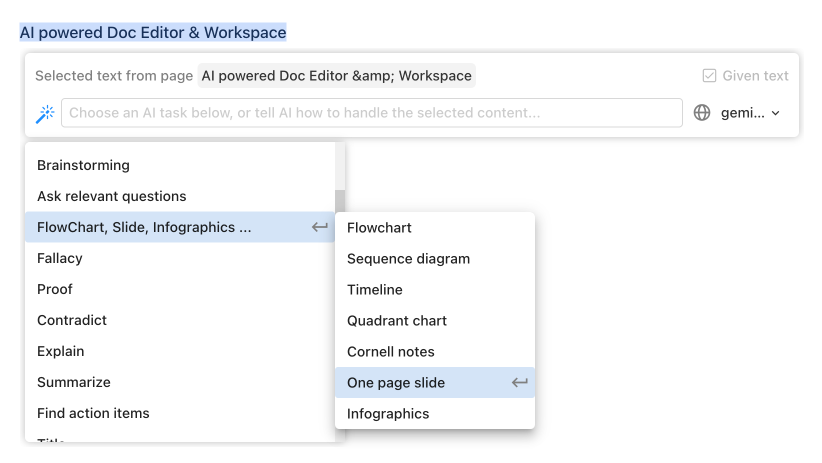Screen dimensions: 822x463
Task: Type in the AI task input field
Action: (x=371, y=113)
